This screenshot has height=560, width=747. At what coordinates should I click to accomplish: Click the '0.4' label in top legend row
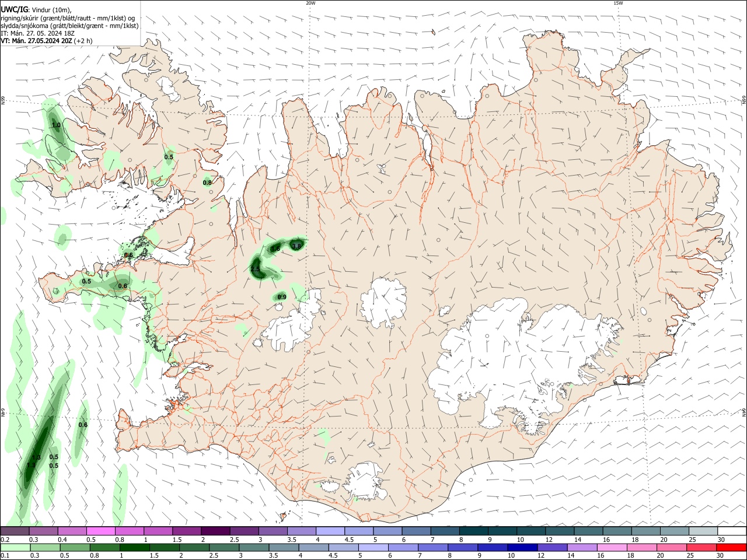click(62, 540)
